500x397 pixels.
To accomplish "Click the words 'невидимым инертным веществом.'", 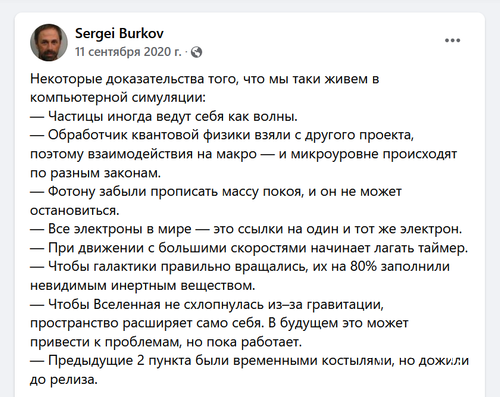I will point(143,286).
